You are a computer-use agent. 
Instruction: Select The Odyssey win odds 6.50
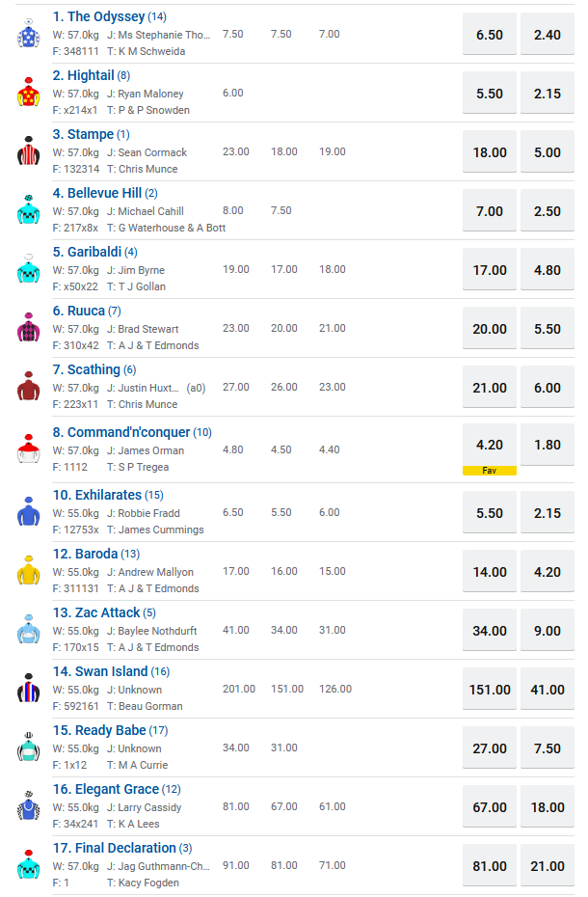point(490,35)
